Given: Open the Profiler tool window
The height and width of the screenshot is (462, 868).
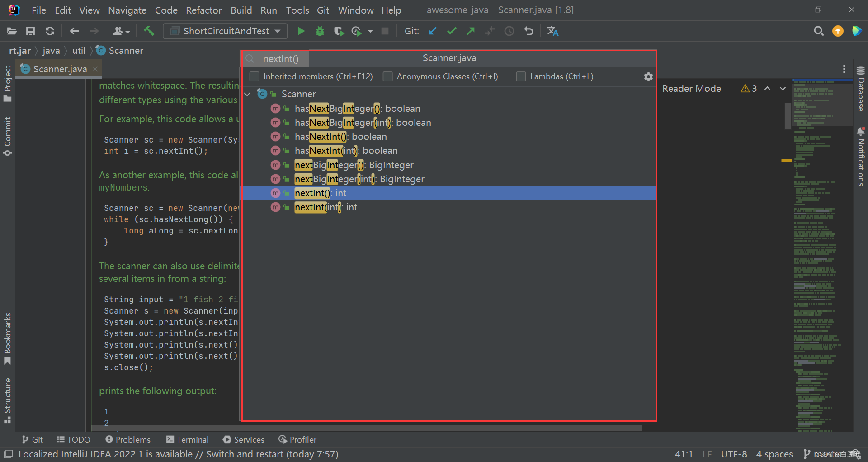Looking at the screenshot, I should [297, 439].
